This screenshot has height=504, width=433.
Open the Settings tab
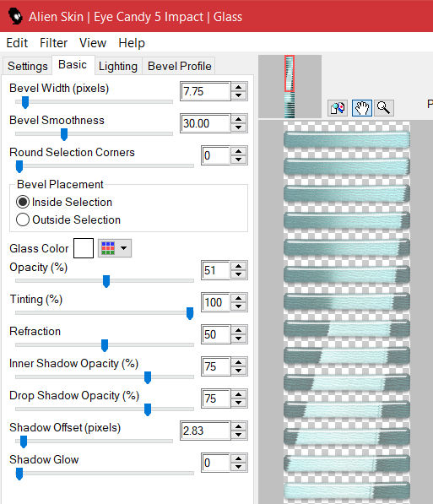click(x=28, y=66)
